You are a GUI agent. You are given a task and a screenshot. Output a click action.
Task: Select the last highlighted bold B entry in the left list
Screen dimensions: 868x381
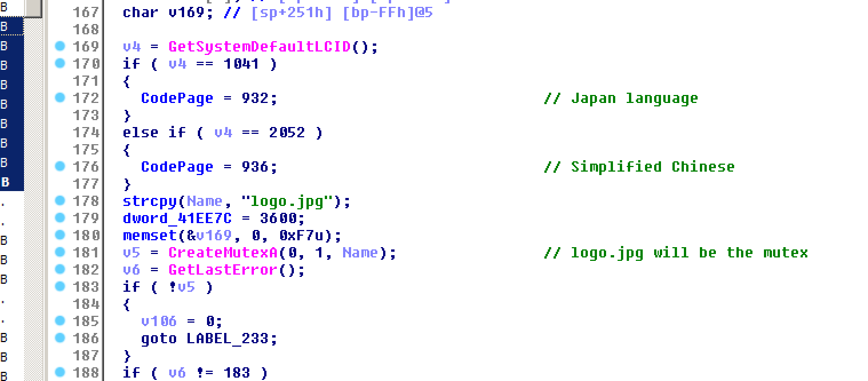tap(11, 182)
